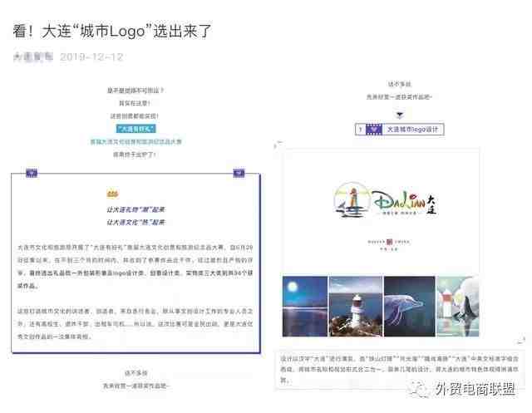532x413 pixels.
Task: Click the calligraphy "大连" characters beside the DaLian logo
Action: [431, 204]
